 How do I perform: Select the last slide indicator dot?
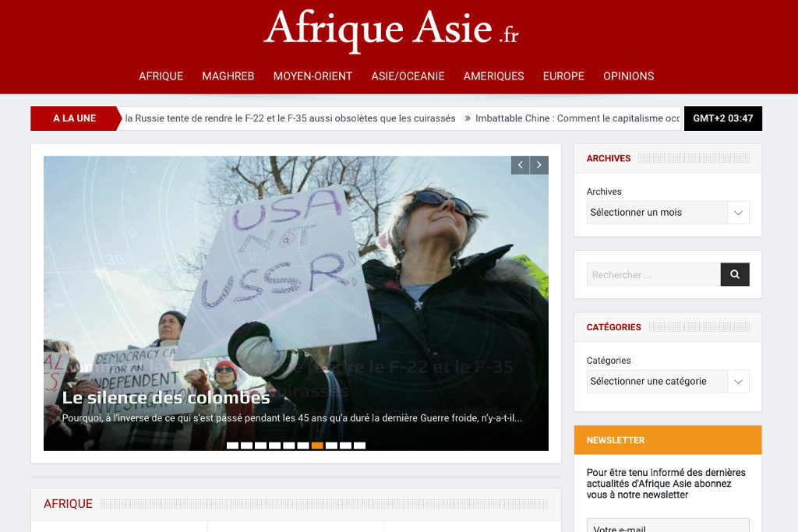360,446
